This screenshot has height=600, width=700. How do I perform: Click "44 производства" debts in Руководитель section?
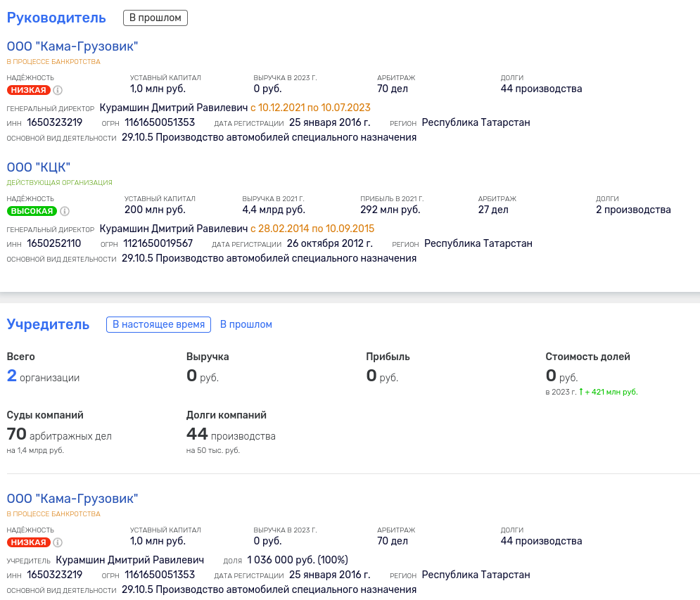click(541, 89)
